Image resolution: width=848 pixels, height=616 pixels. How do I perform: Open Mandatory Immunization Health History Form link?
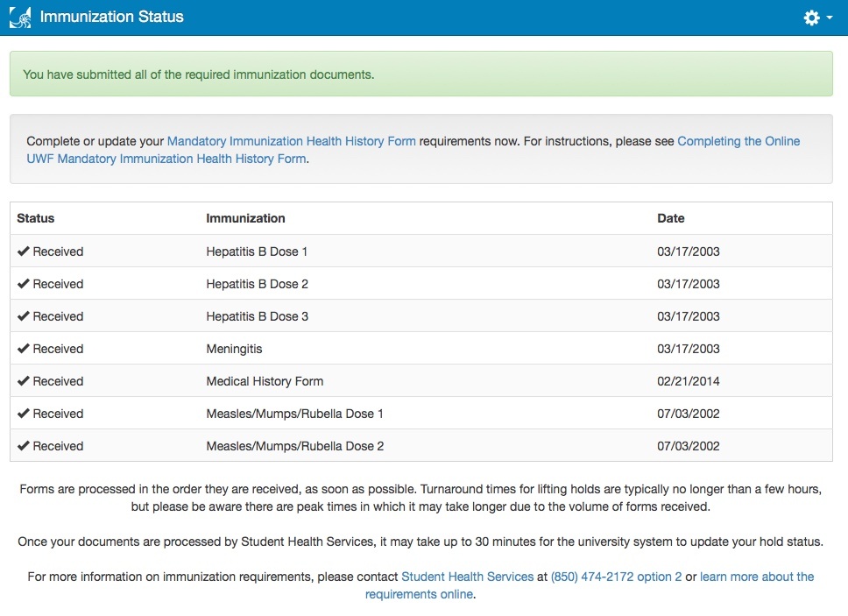point(291,141)
